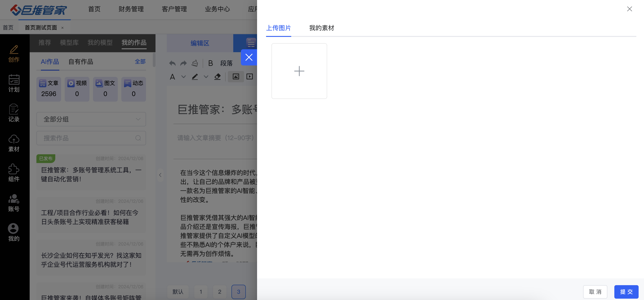Click the 提交 submit button
644x300 pixels.
(626, 291)
